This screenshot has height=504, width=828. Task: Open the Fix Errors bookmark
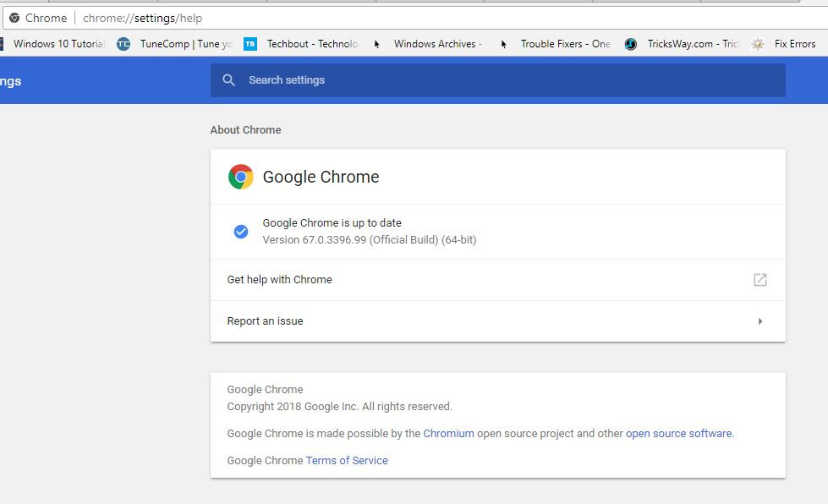coord(795,44)
